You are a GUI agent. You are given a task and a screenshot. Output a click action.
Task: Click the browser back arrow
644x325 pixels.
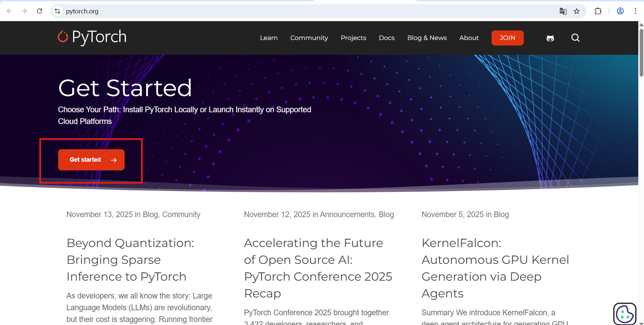(x=9, y=11)
